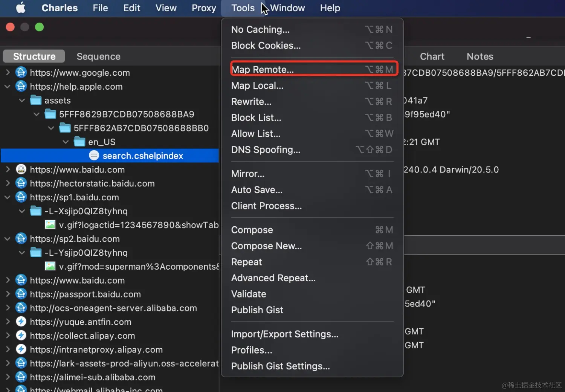Viewport: 565px width, 392px height.
Task: Switch to the Structure tab
Action: (34, 56)
